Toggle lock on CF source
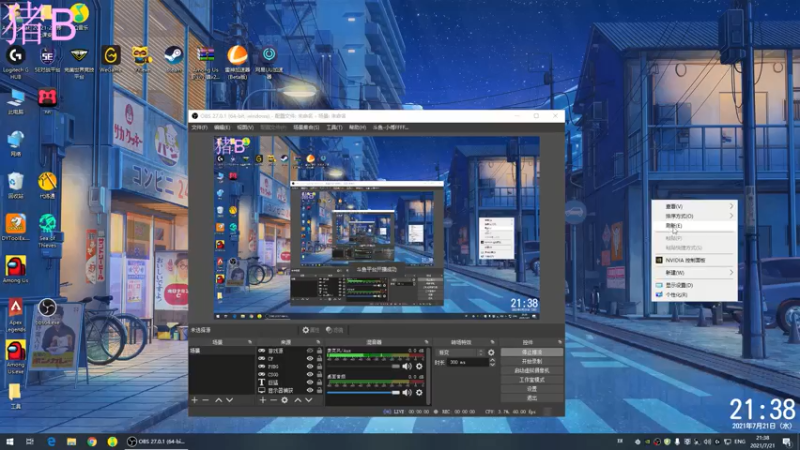Screen dimensions: 800x450 pos(319,359)
